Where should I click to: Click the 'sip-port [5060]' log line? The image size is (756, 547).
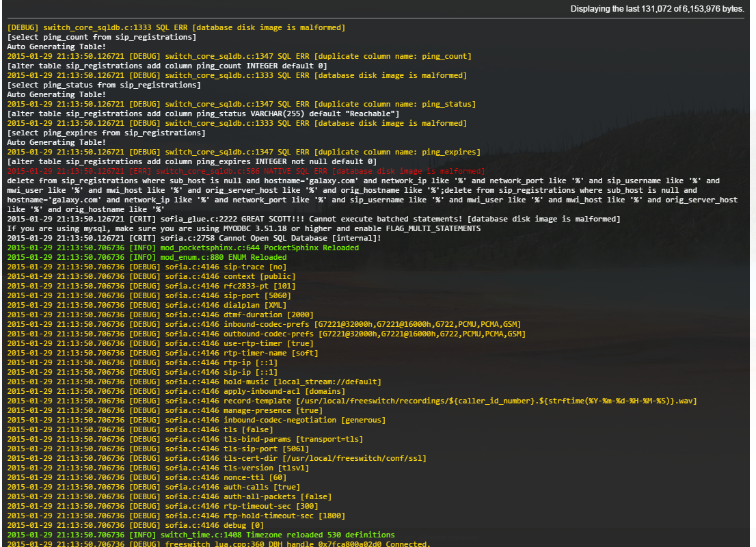coord(149,295)
